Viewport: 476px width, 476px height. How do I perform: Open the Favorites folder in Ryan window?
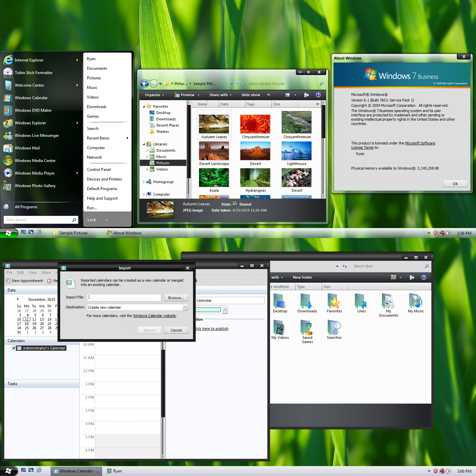pyautogui.click(x=334, y=303)
